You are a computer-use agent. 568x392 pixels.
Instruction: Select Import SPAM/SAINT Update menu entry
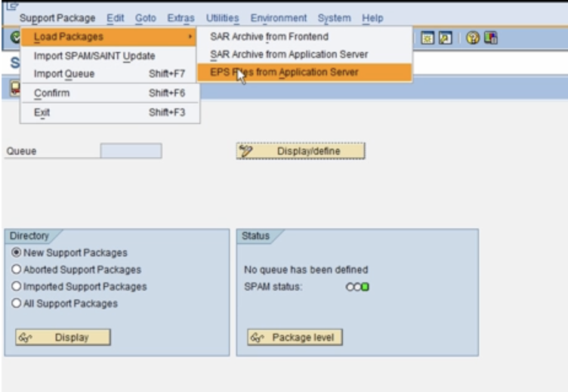click(110, 56)
